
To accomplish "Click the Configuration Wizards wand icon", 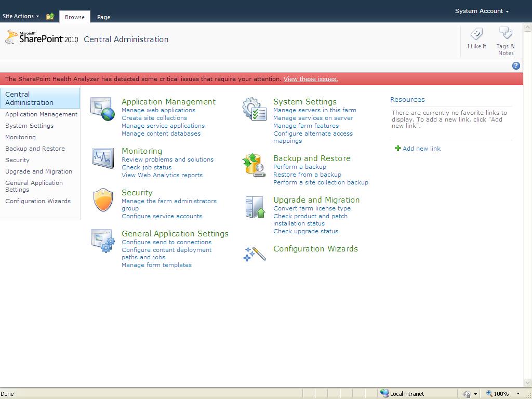I will 255,254.
